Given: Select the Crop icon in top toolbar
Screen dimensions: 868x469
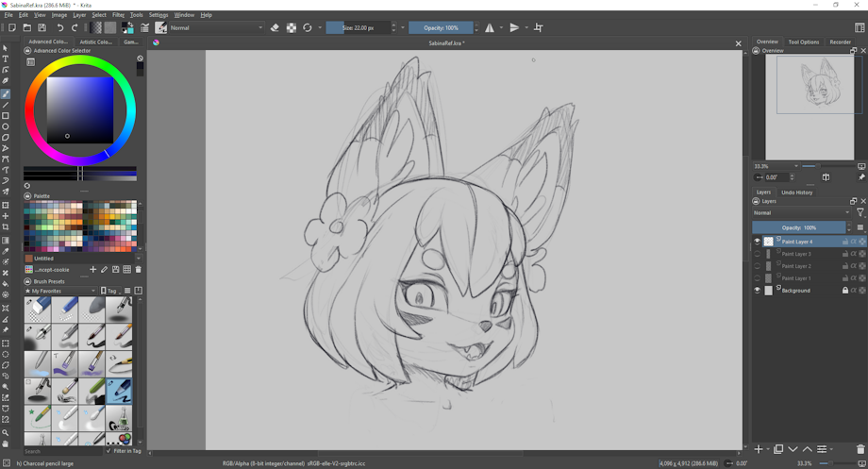Looking at the screenshot, I should point(539,28).
